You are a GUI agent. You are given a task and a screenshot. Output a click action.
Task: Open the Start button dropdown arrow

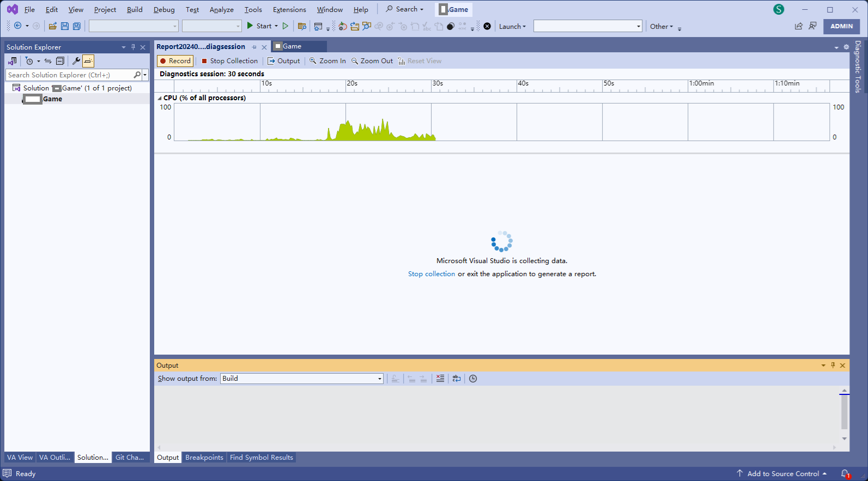[x=276, y=26]
